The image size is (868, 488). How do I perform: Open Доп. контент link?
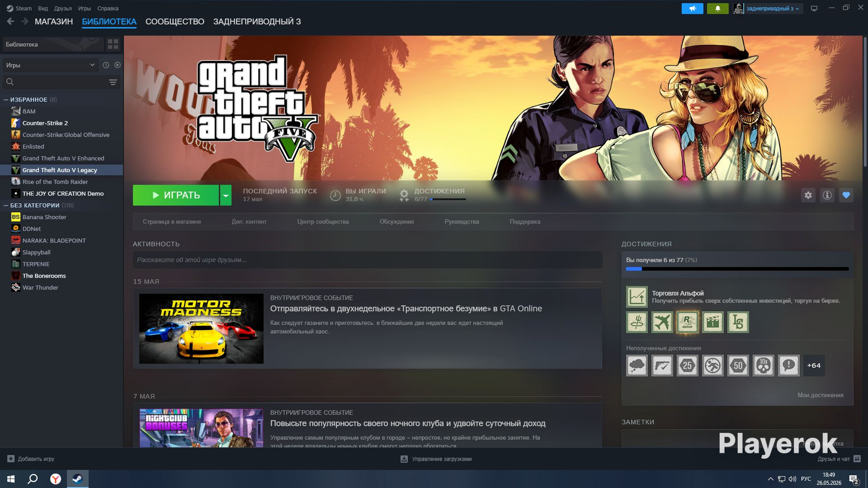(249, 222)
